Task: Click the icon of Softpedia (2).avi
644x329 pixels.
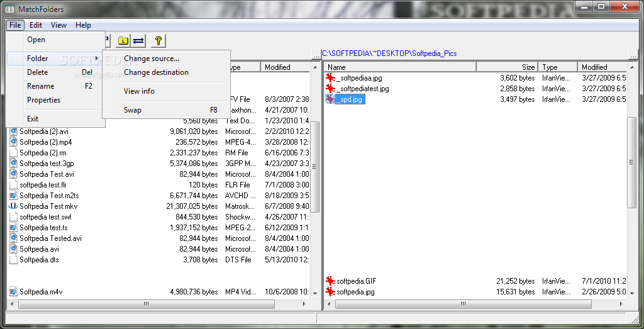Action: point(13,131)
